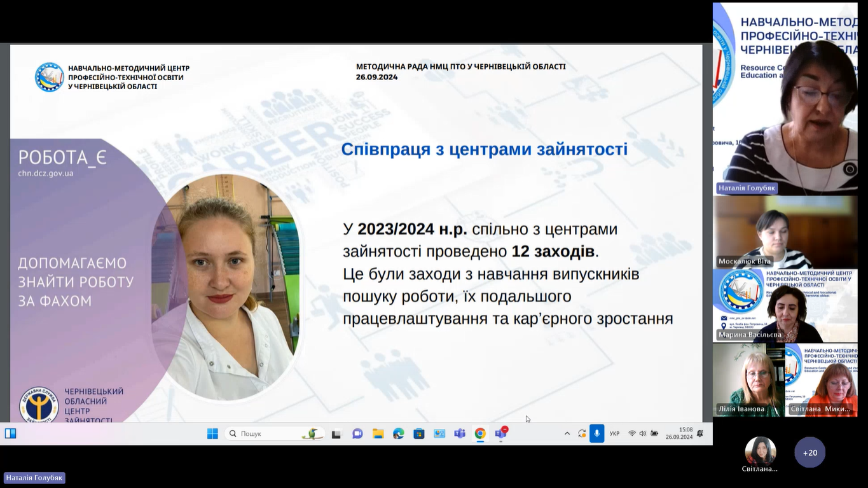Viewport: 868px width, 488px height.
Task: Select Наталія Голубяк's video tile
Action: (x=785, y=99)
